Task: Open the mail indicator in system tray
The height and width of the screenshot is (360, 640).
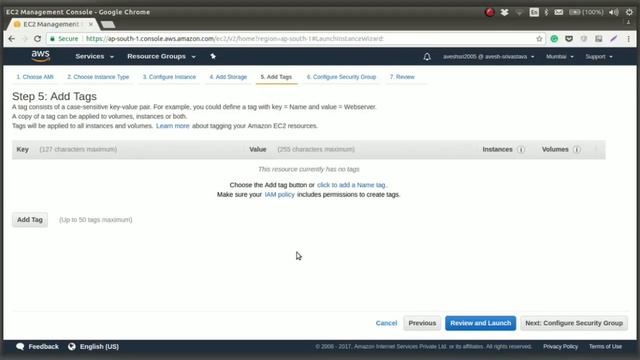Action: coord(559,12)
